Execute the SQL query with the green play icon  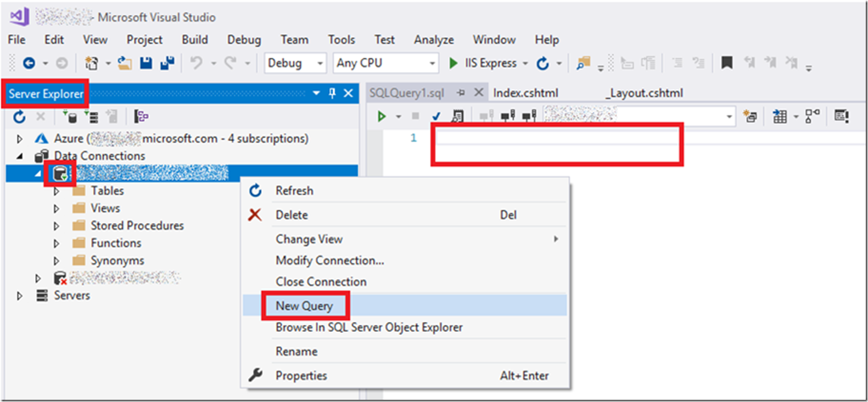pyautogui.click(x=382, y=116)
